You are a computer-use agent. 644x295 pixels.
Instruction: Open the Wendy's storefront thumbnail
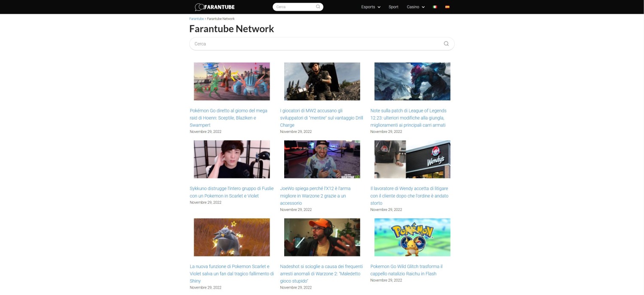[x=412, y=159]
